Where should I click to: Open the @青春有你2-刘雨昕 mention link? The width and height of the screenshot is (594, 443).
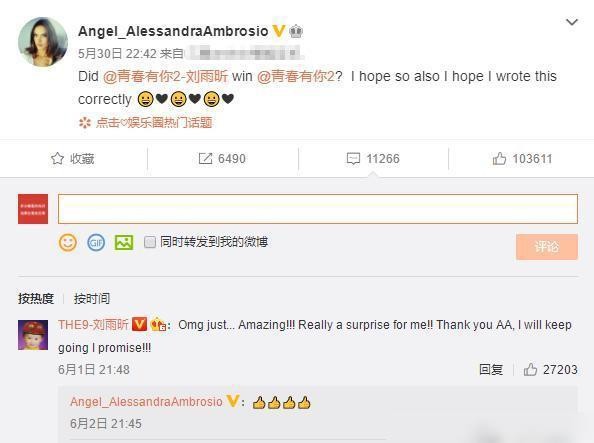pyautogui.click(x=166, y=76)
